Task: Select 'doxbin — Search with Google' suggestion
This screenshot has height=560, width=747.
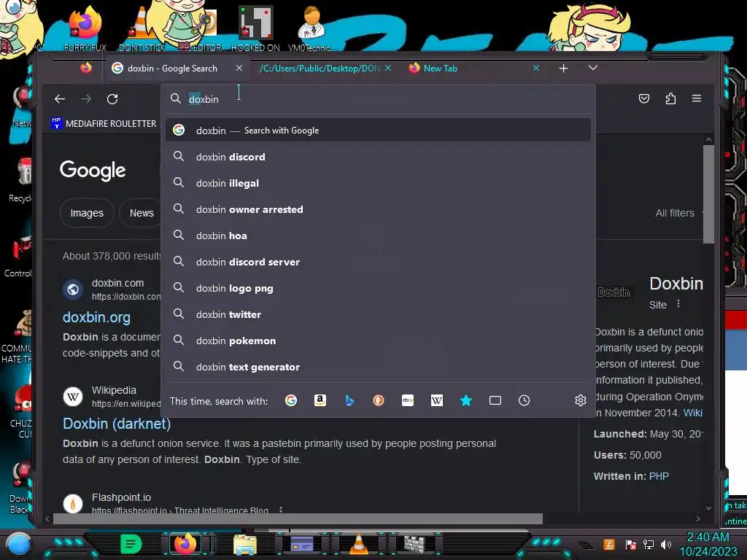Action: [379, 130]
